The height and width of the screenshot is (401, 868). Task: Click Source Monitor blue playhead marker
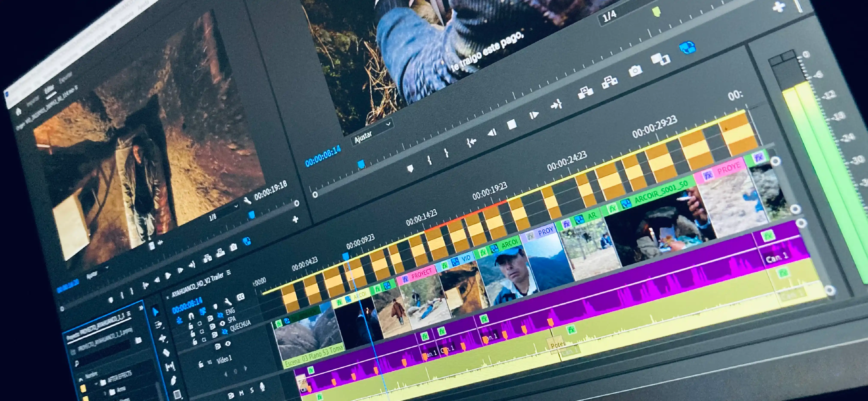(251, 215)
